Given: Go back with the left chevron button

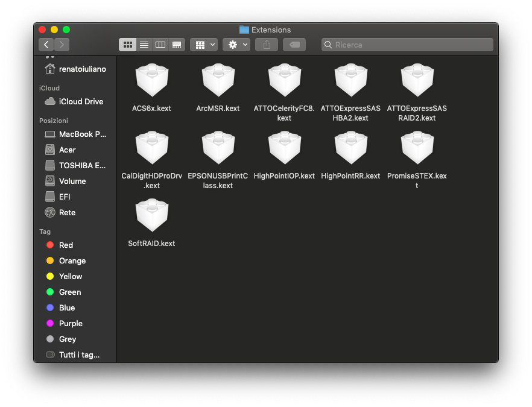Looking at the screenshot, I should [46, 45].
